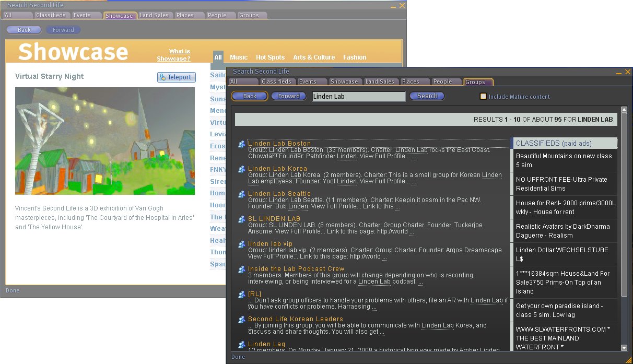The image size is (633, 364).
Task: Enable Include Mature content checkbox
Action: [x=483, y=97]
